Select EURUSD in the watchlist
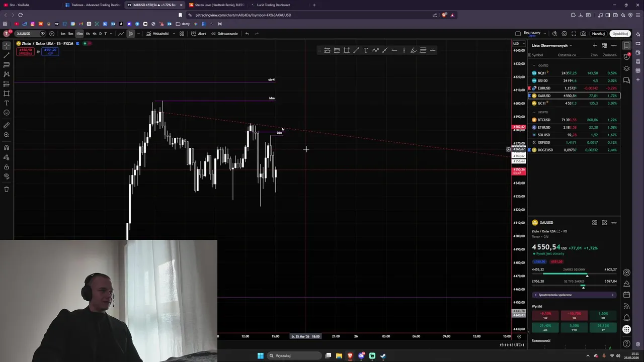The height and width of the screenshot is (362, 644). [x=574, y=88]
